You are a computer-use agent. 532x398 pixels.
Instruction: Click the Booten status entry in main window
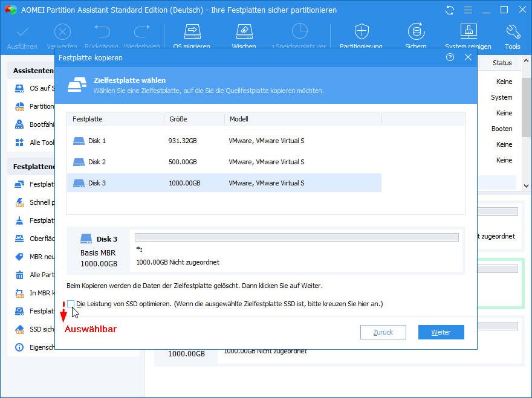[502, 129]
